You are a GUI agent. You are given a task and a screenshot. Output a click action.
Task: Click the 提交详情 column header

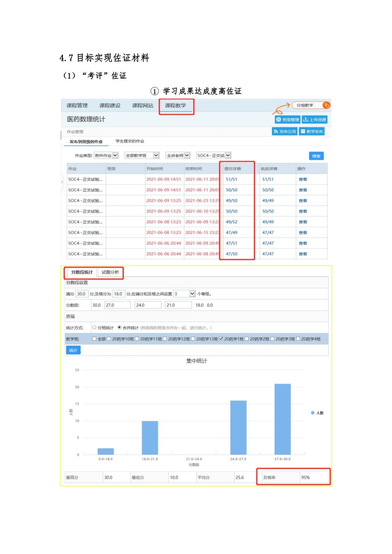[233, 169]
